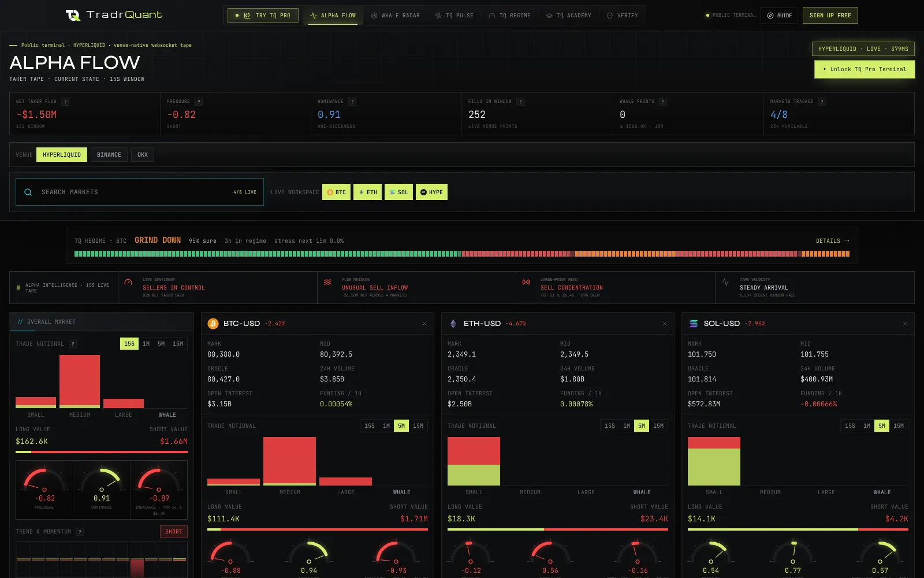Click Sign Up Free button
The width and height of the screenshot is (924, 578).
point(830,16)
